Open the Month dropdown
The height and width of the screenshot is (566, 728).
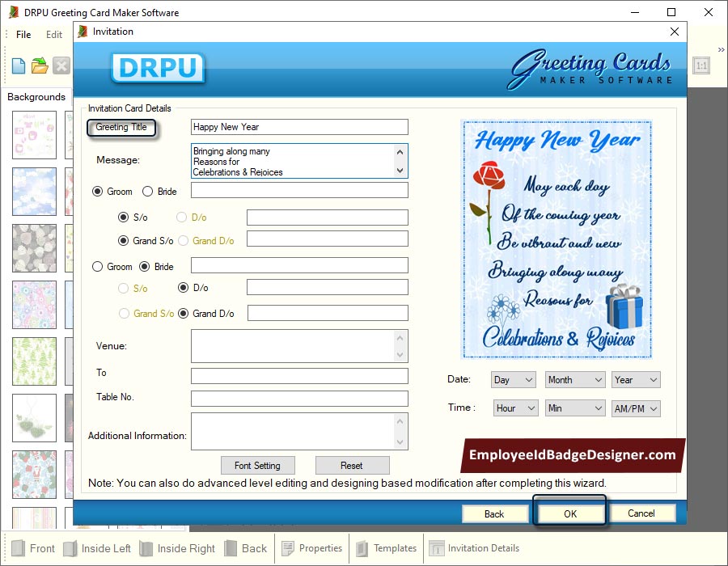575,380
